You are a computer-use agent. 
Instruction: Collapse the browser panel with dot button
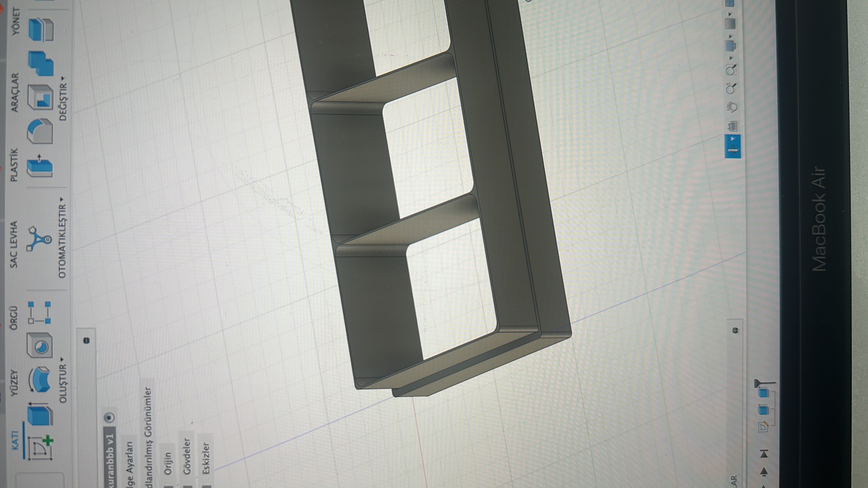point(87,341)
